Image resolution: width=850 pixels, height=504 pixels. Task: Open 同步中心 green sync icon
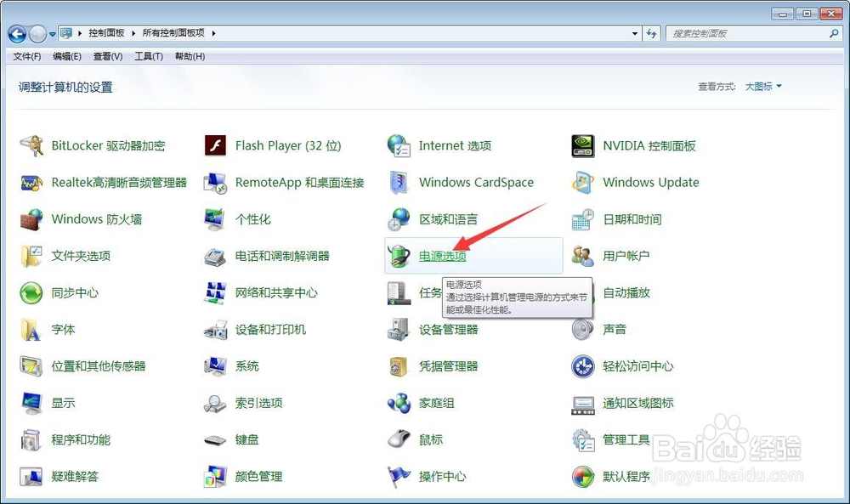pyautogui.click(x=31, y=293)
